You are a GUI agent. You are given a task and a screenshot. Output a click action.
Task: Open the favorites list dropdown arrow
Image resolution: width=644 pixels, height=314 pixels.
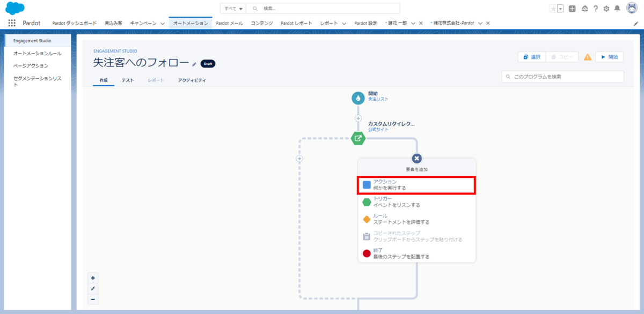(x=560, y=9)
